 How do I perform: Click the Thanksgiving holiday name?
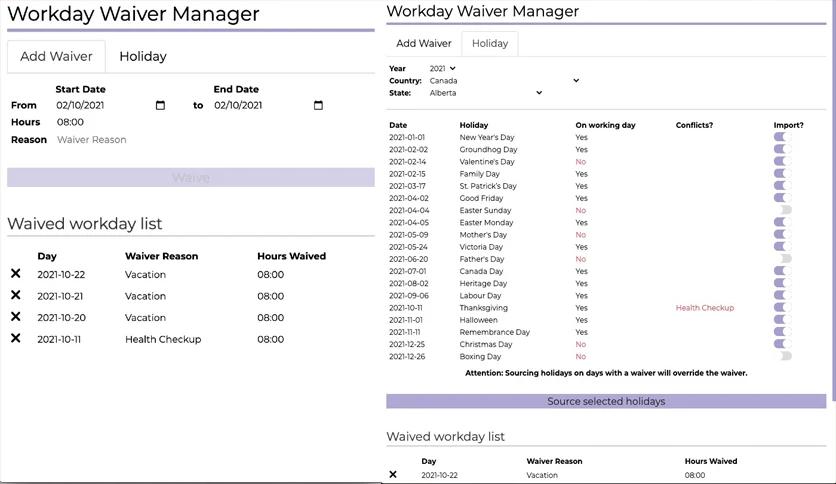click(484, 308)
